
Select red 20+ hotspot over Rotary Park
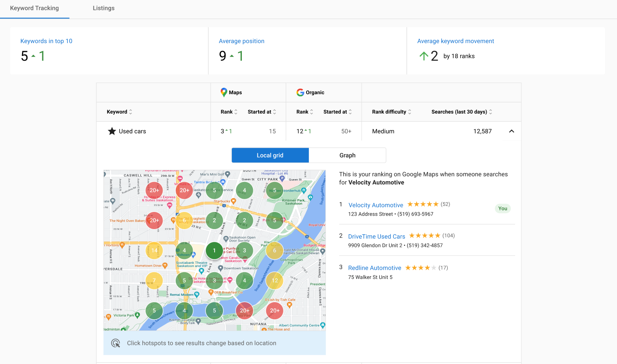click(x=245, y=311)
